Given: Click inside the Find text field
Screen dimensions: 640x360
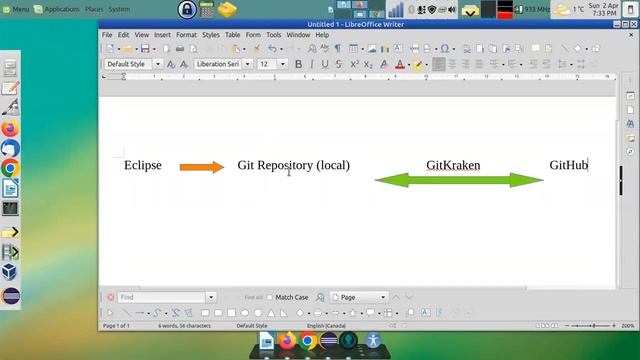Looking at the screenshot, I should [162, 297].
